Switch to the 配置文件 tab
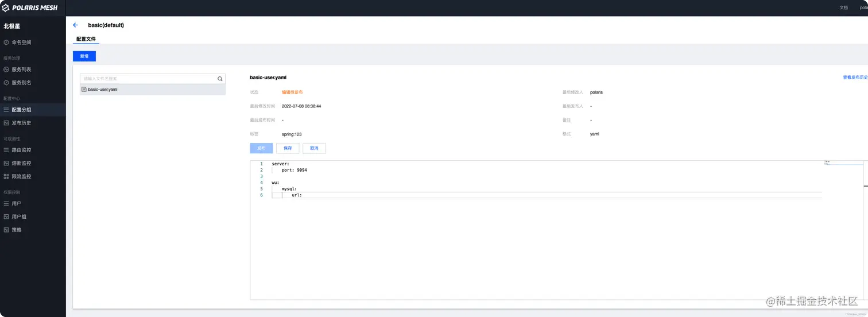Image resolution: width=868 pixels, height=317 pixels. pos(86,39)
